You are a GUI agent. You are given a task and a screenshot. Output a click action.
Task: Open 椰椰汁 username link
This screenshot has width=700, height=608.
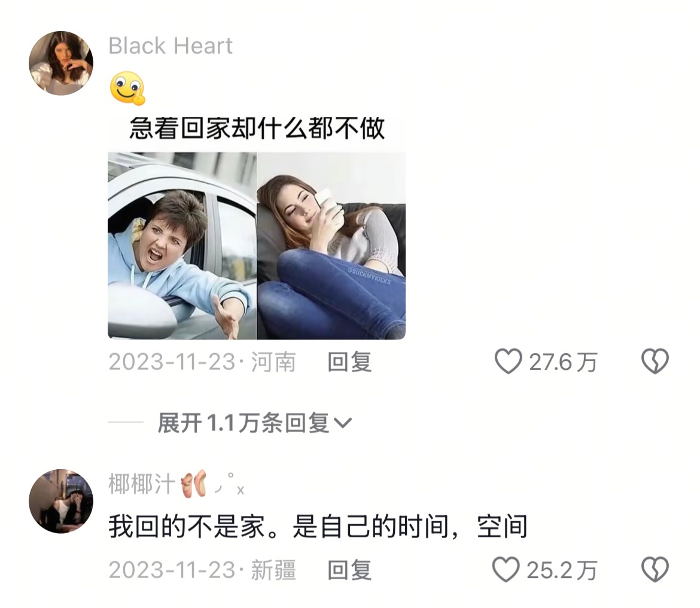click(x=142, y=484)
